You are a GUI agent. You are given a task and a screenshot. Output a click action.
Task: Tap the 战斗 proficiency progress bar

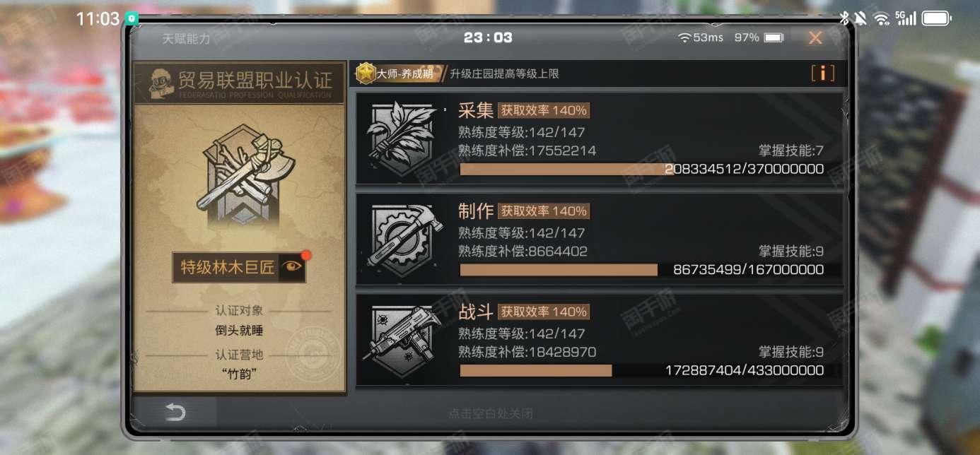[642, 370]
